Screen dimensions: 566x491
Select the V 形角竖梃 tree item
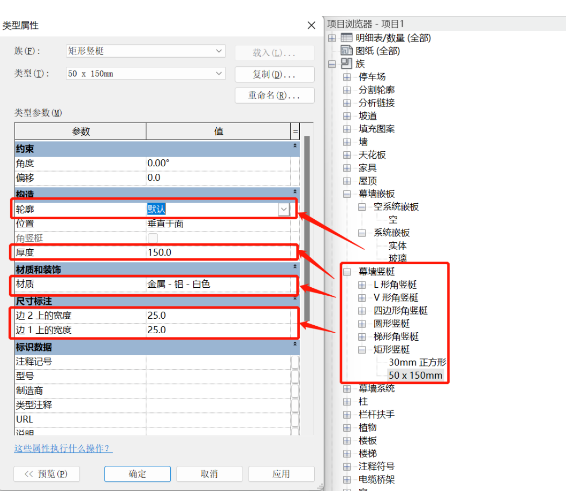pos(396,297)
